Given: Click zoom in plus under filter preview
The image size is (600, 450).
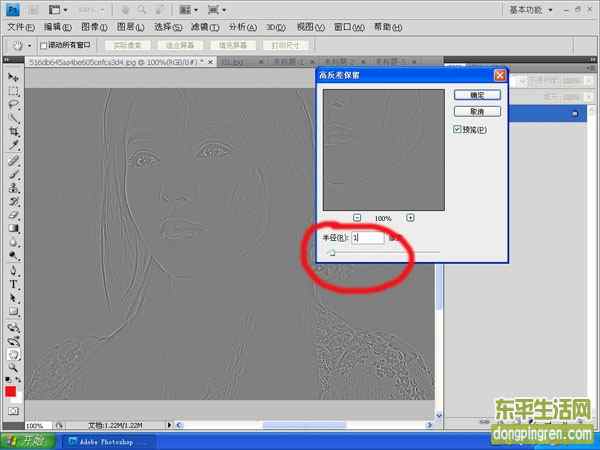Looking at the screenshot, I should click(x=410, y=218).
